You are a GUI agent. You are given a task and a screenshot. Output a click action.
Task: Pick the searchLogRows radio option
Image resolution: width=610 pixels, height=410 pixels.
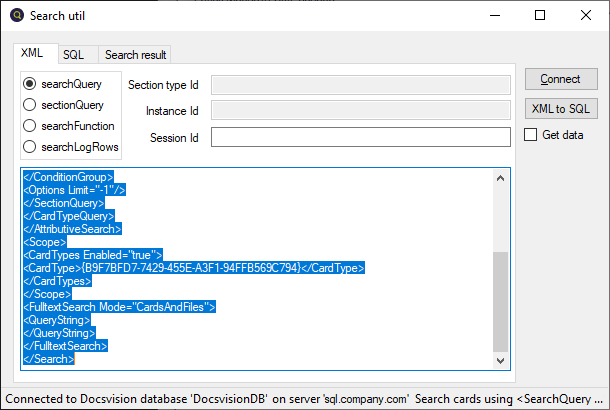click(x=30, y=147)
